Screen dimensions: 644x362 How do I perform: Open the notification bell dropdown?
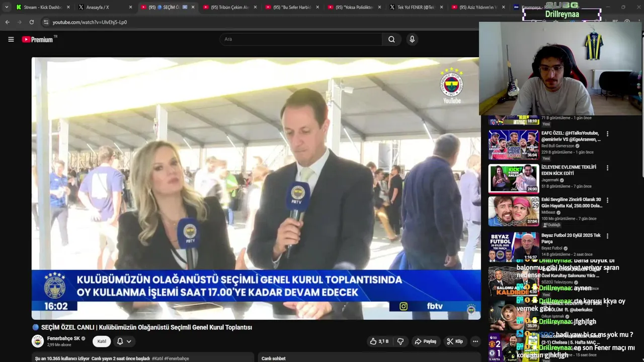pos(124,341)
